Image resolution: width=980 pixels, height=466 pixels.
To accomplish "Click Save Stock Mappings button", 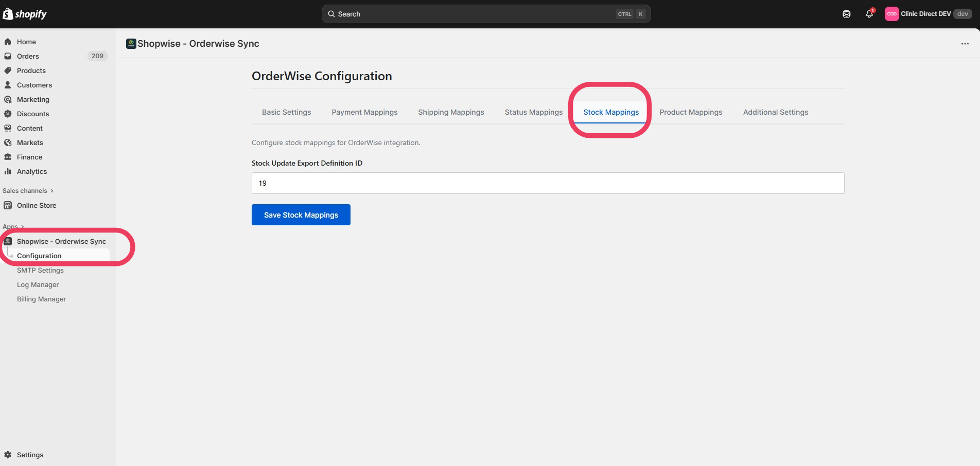I will click(301, 215).
